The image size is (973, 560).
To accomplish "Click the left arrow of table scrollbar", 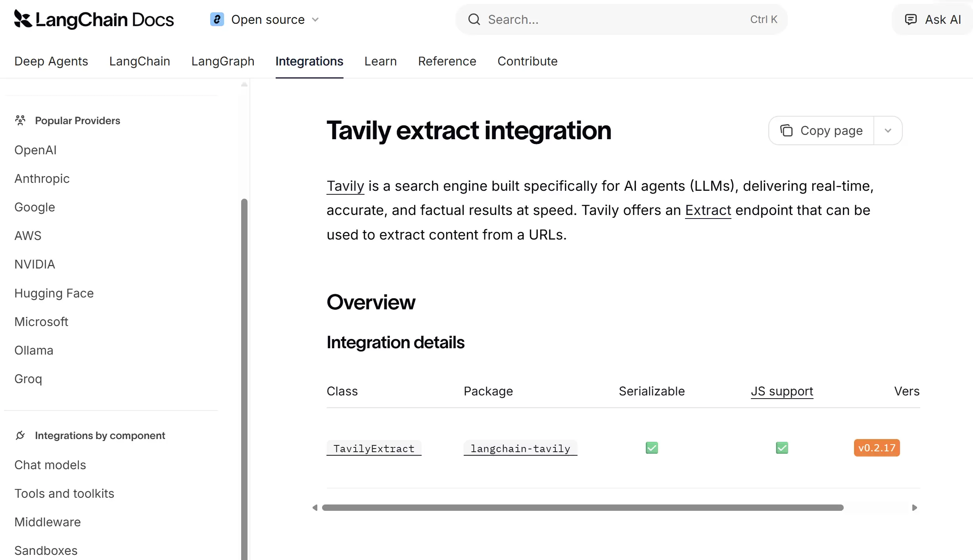I will [x=315, y=508].
